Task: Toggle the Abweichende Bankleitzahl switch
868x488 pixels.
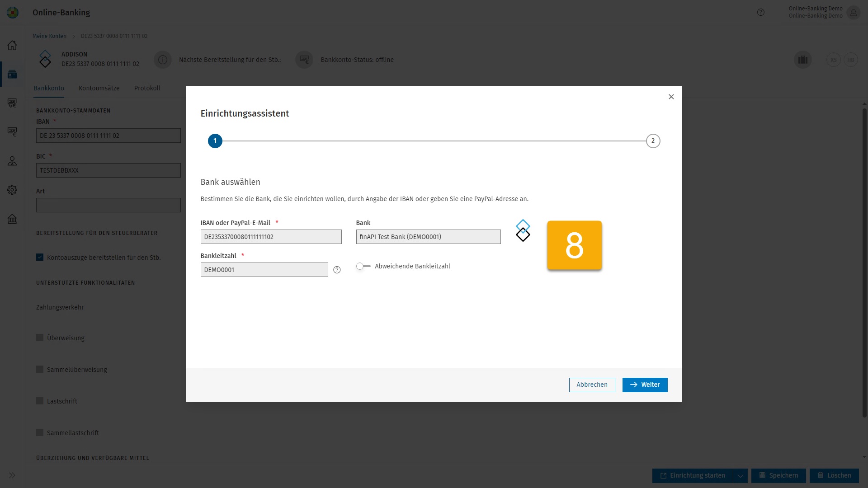Action: pyautogui.click(x=363, y=266)
